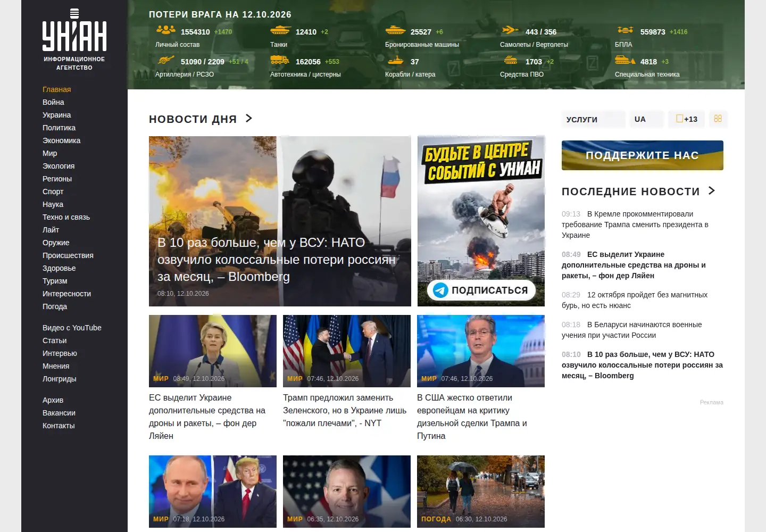Click the air defense systems icon
This screenshot has height=532, width=766.
(x=510, y=60)
